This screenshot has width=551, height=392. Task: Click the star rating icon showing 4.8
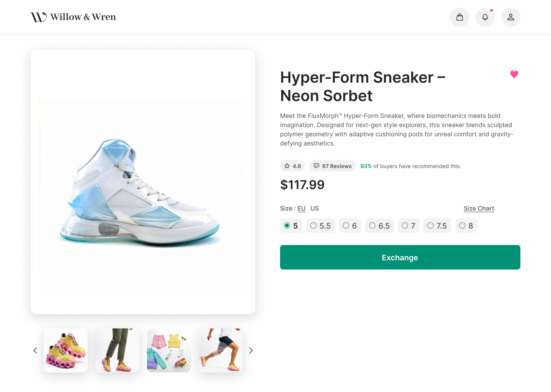pyautogui.click(x=287, y=166)
